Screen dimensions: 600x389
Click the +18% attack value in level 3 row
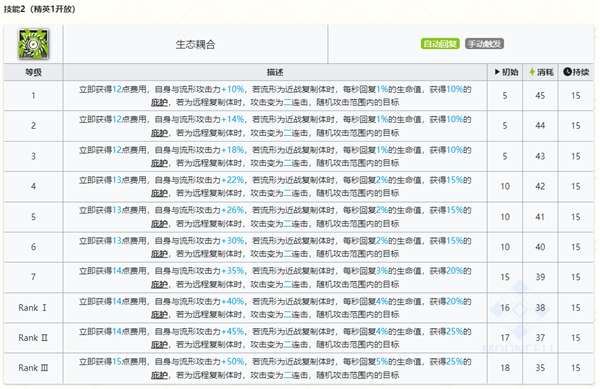coord(233,150)
